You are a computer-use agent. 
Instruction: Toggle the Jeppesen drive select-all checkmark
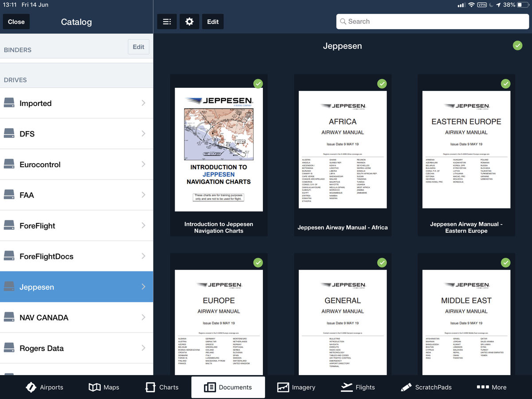[517, 45]
